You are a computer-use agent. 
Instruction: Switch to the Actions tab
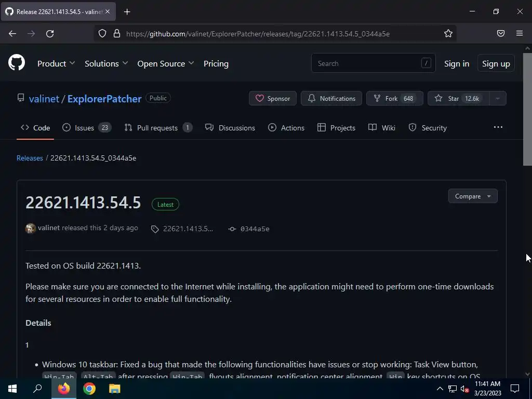click(286, 128)
